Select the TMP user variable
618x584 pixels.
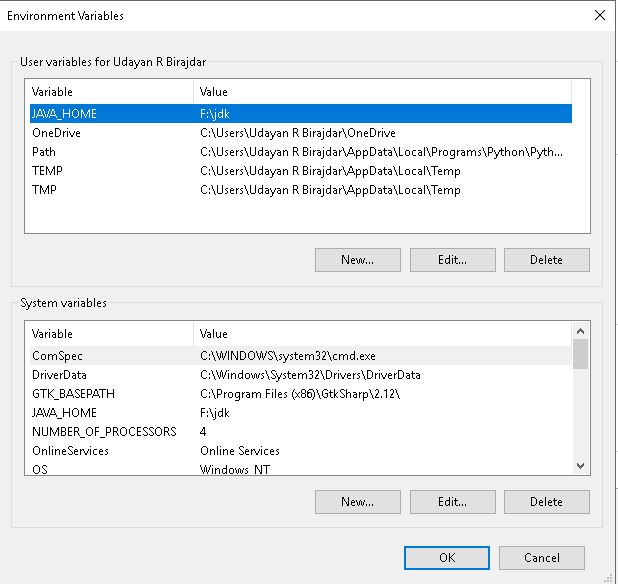coord(301,190)
